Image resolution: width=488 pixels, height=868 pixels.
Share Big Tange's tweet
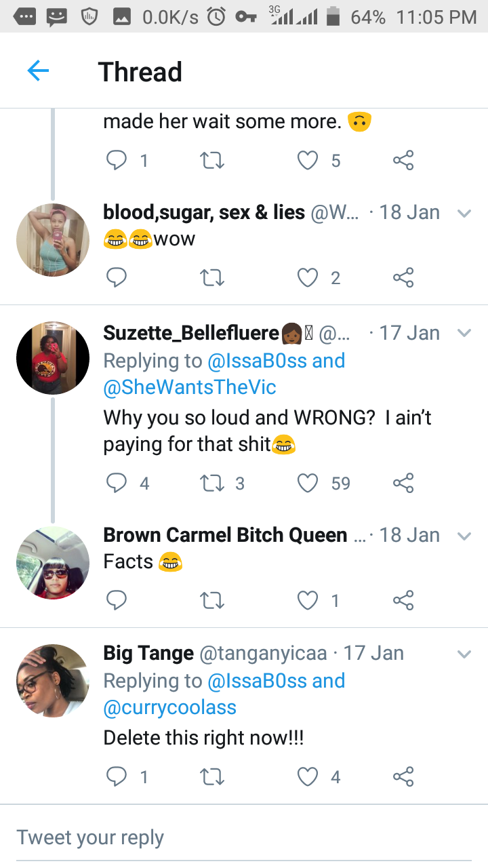pos(403,776)
